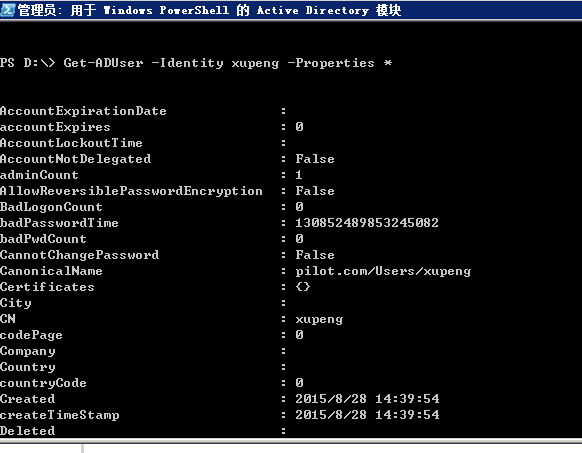582x453 pixels.
Task: Click the adminCount value 1
Action: click(x=299, y=175)
